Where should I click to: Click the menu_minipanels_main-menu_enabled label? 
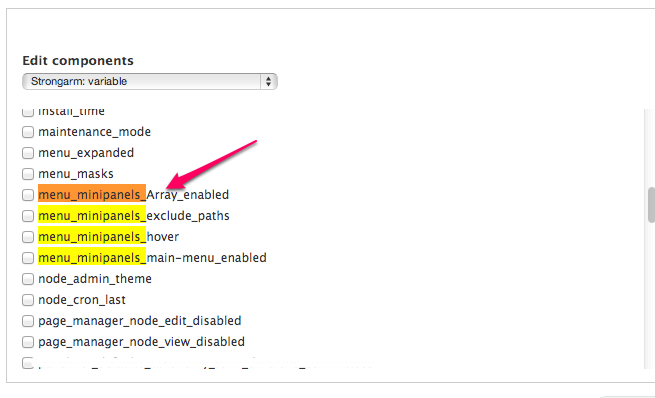[152, 258]
